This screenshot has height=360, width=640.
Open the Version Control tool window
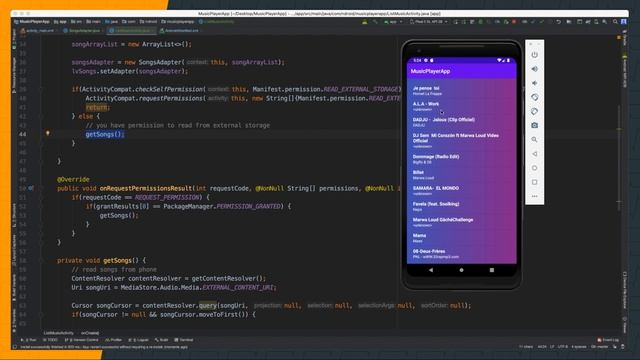point(83,340)
